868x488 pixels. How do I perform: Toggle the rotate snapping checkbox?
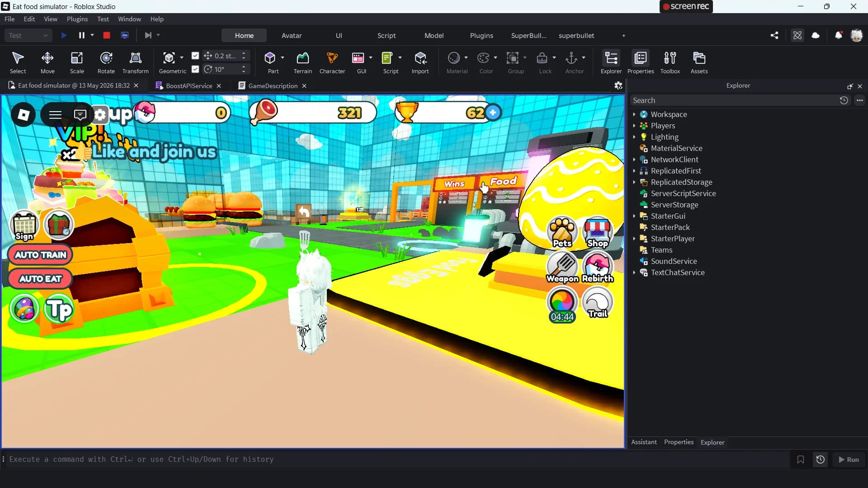coord(195,69)
